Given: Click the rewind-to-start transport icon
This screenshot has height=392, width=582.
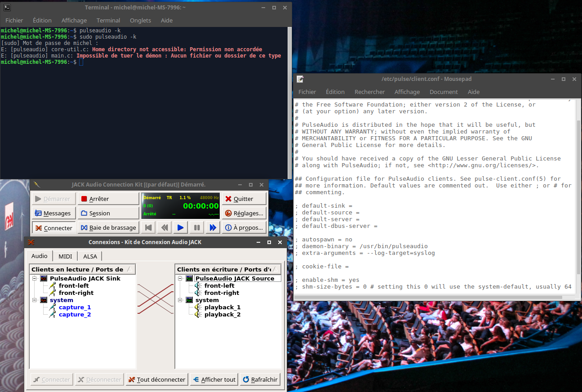Looking at the screenshot, I should [x=148, y=228].
